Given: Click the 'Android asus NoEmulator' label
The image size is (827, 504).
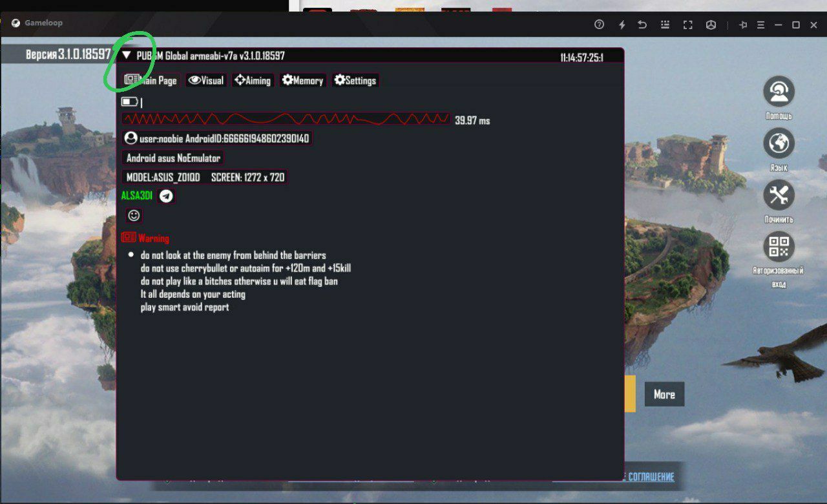Looking at the screenshot, I should [173, 158].
